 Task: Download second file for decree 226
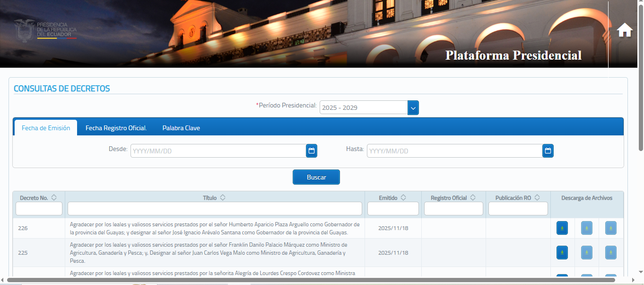coord(586,228)
